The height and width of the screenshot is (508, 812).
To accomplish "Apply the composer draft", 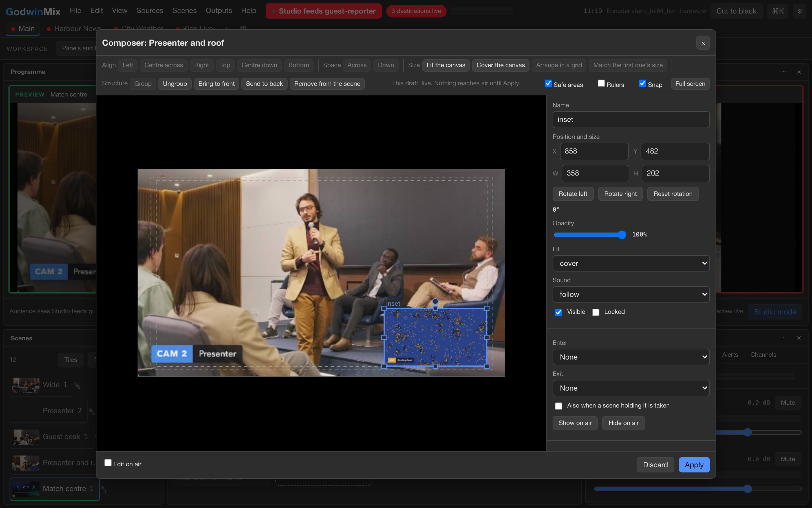I will [x=694, y=465].
